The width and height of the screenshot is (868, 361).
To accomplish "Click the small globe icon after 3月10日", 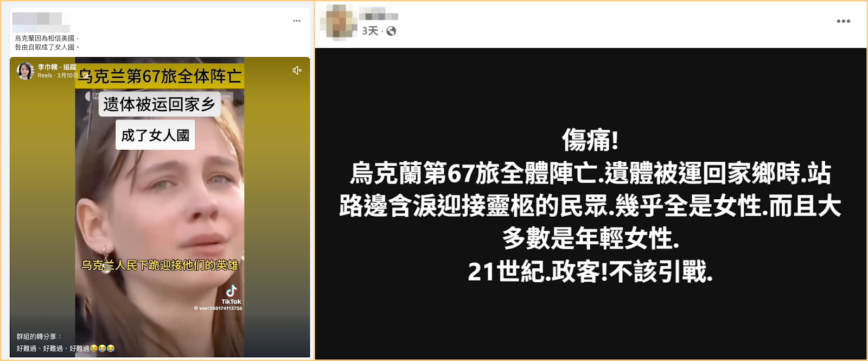I will pos(85,75).
